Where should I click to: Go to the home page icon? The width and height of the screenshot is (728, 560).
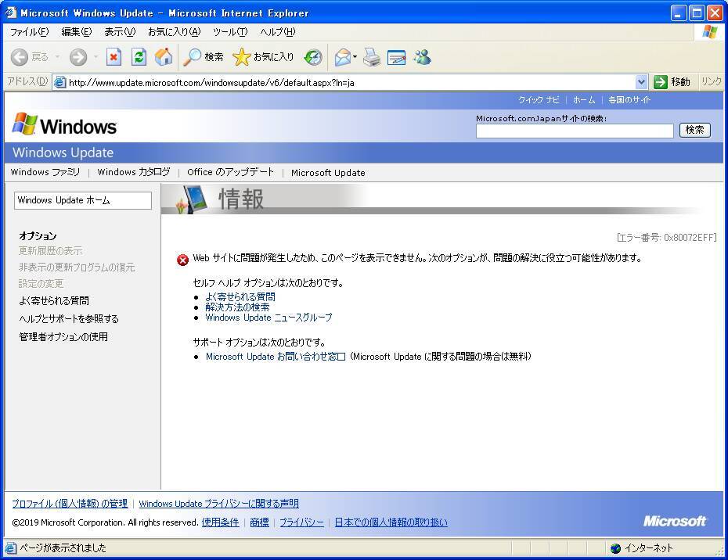(x=164, y=57)
